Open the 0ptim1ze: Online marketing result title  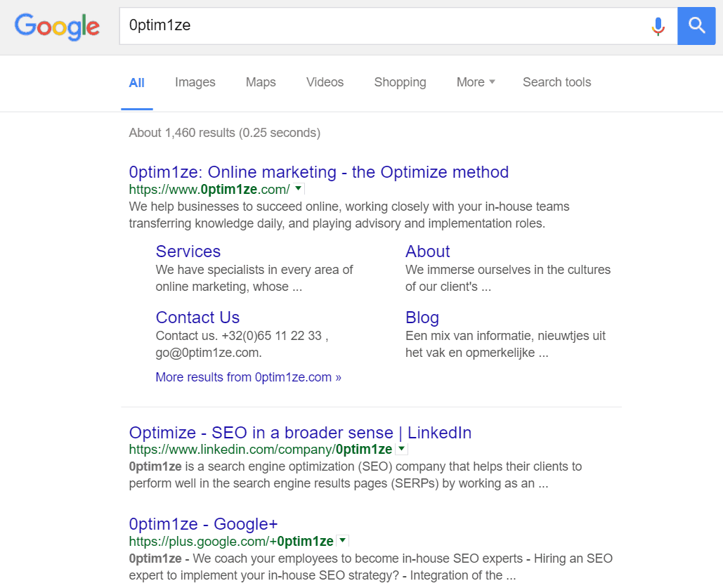(318, 172)
